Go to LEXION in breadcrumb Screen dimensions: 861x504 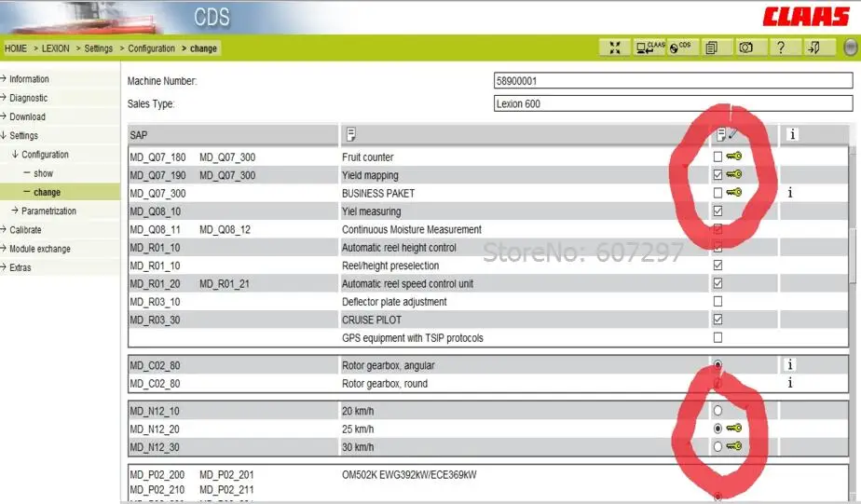56,48
